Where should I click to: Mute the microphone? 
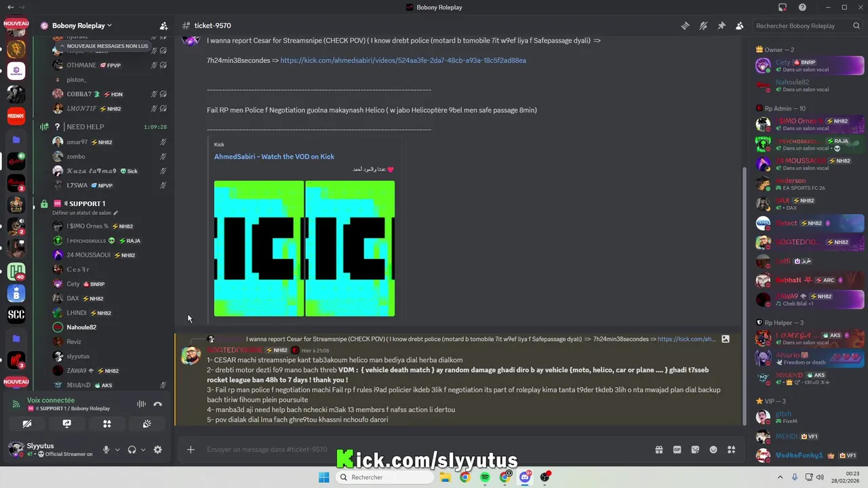click(x=106, y=449)
